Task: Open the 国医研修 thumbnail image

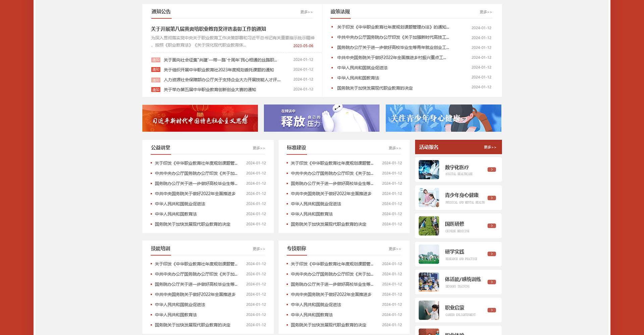Action: [429, 226]
